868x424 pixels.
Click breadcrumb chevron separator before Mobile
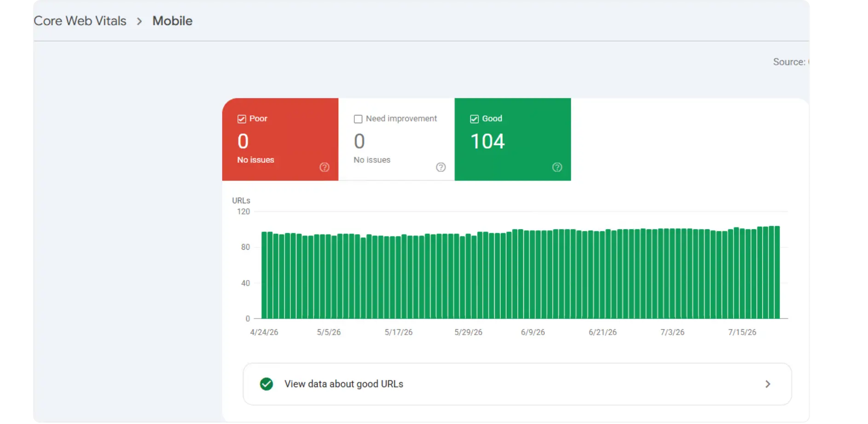(139, 21)
